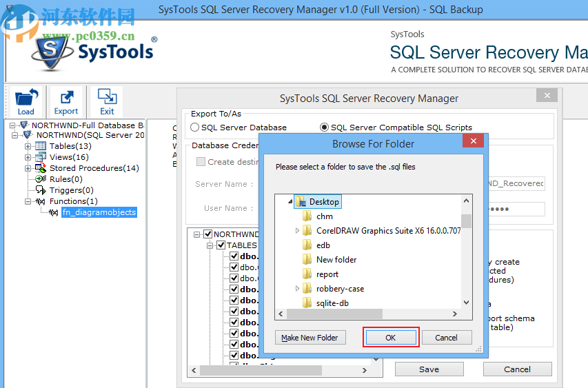This screenshot has height=388, width=588.
Task: Expand the CorelDRAW Graphics Suite folder
Action: 297,231
